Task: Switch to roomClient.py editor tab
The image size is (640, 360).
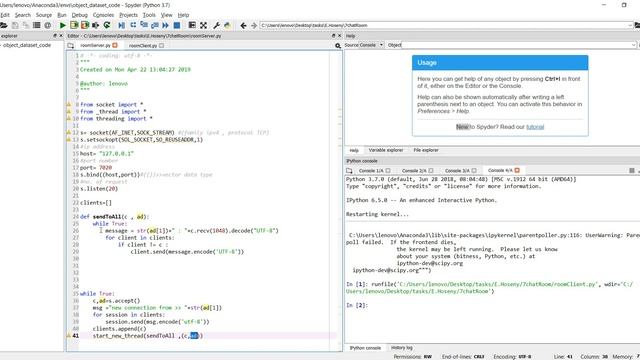Action: click(x=142, y=46)
